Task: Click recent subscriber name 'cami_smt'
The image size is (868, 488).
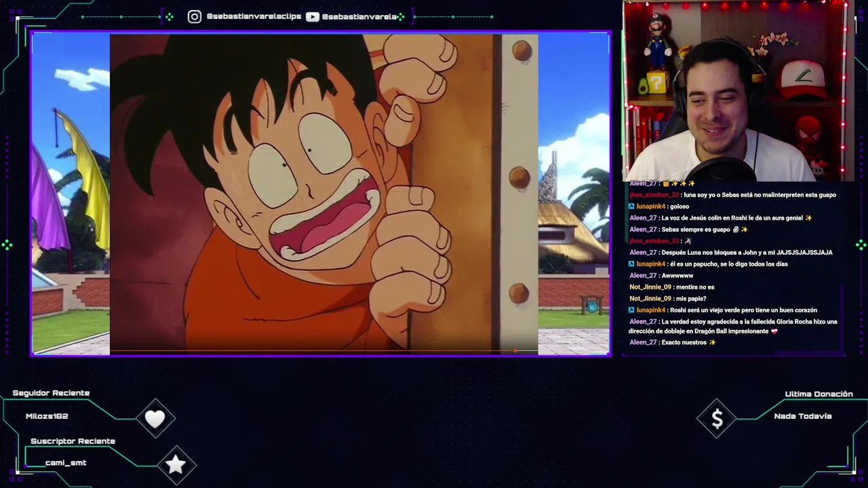Action: pos(66,463)
